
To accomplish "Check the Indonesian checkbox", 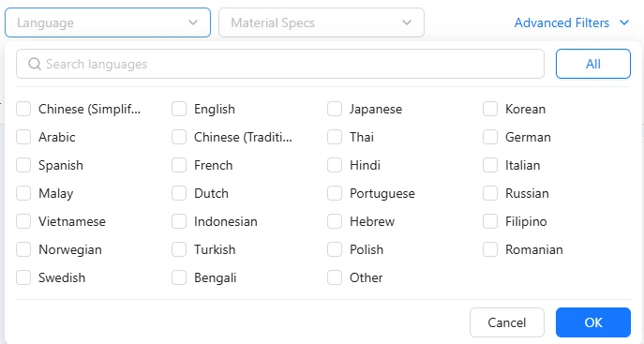I will [x=179, y=221].
